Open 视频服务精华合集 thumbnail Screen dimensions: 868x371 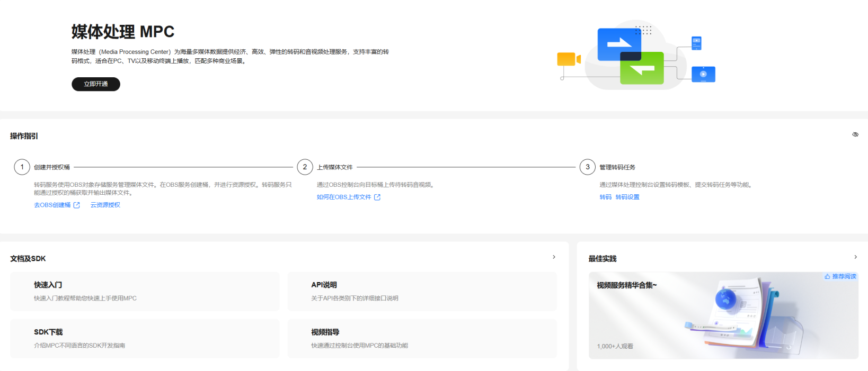(x=723, y=315)
